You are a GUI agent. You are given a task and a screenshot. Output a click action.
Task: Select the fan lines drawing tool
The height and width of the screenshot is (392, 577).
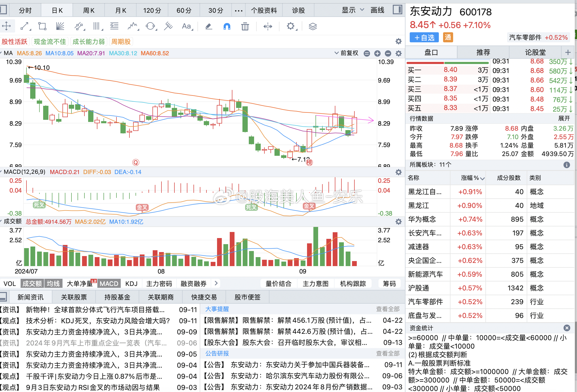tap(60, 26)
